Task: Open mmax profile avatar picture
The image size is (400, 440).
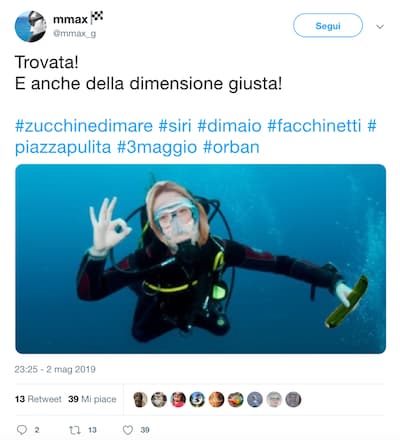Action: [30, 26]
